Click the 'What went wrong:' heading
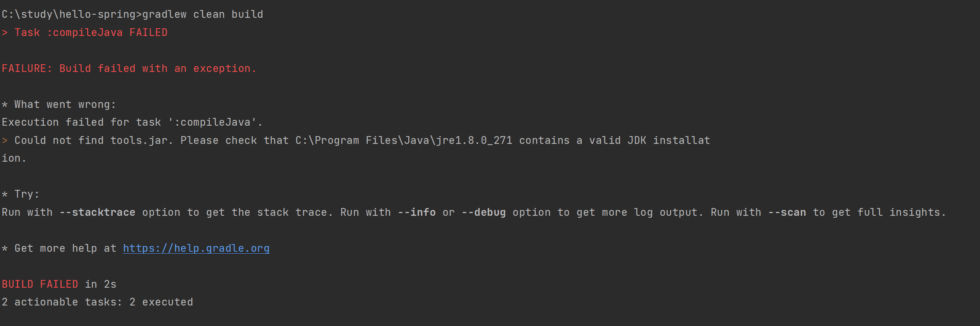Viewport: 980px width, 326px height. click(65, 104)
